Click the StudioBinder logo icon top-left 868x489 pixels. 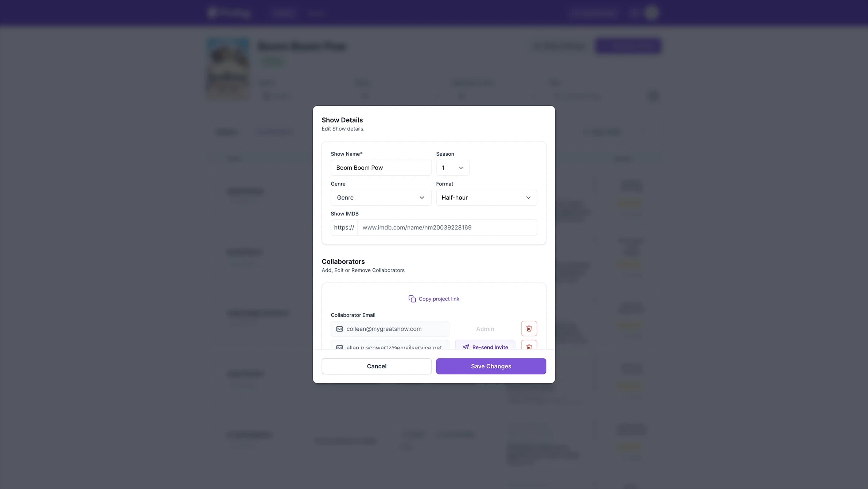click(212, 12)
